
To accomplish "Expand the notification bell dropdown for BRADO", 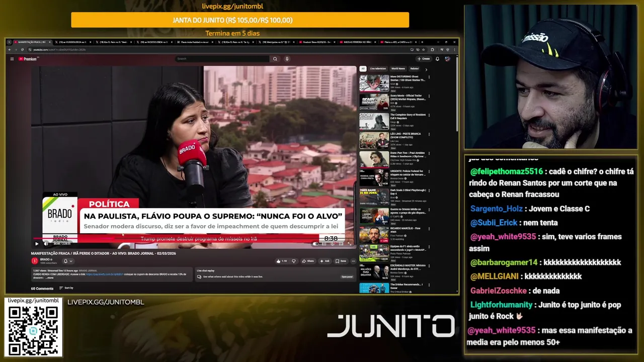I will pos(68,261).
